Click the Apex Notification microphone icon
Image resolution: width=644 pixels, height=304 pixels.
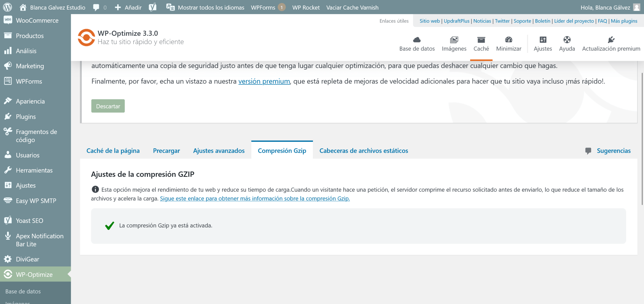coord(8,236)
